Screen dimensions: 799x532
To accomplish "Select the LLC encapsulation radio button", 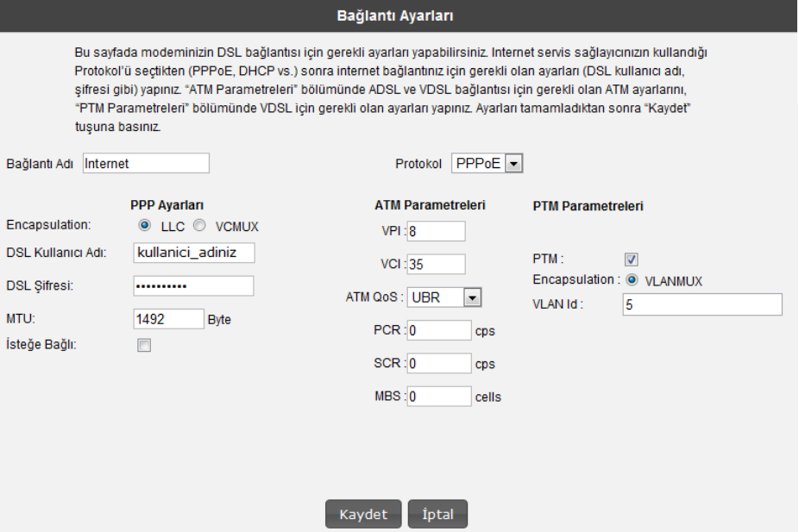I will click(144, 226).
